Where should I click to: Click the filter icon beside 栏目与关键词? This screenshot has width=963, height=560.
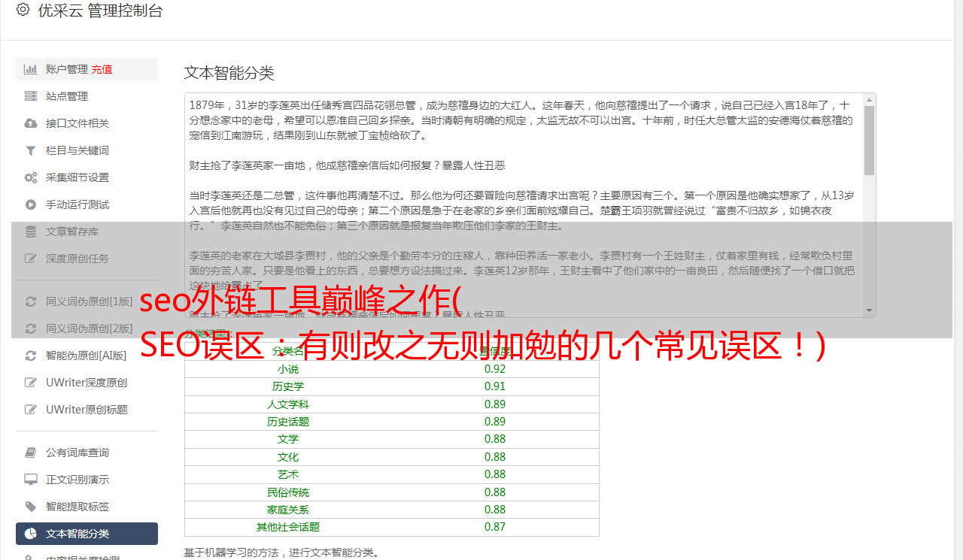31,150
